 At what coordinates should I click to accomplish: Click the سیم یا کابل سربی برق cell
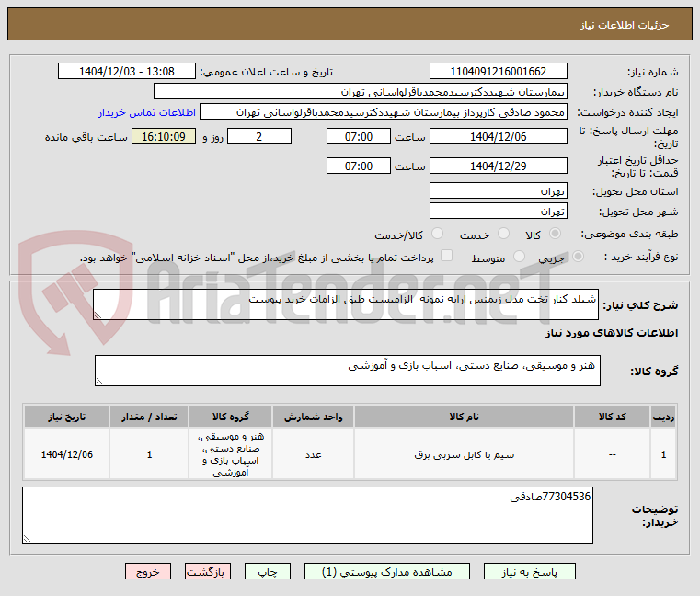click(x=464, y=454)
